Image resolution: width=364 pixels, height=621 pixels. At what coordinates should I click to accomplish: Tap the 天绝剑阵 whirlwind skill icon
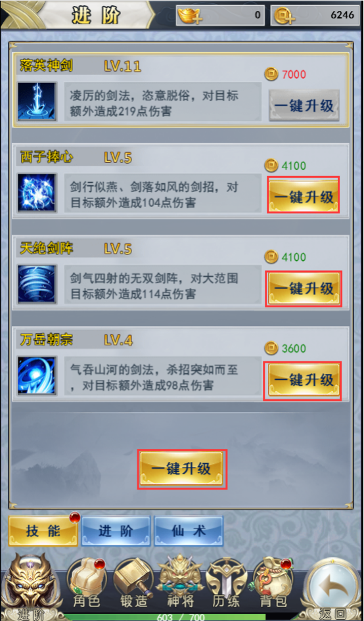(x=37, y=285)
